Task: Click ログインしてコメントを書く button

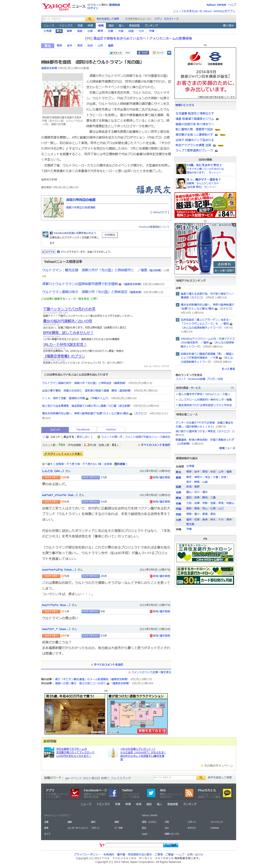Action: pyautogui.click(x=63, y=454)
